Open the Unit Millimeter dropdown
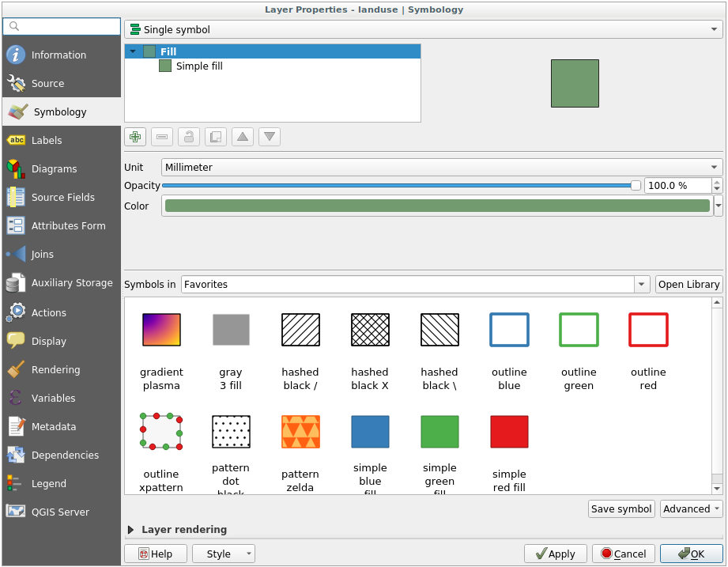 [x=442, y=167]
